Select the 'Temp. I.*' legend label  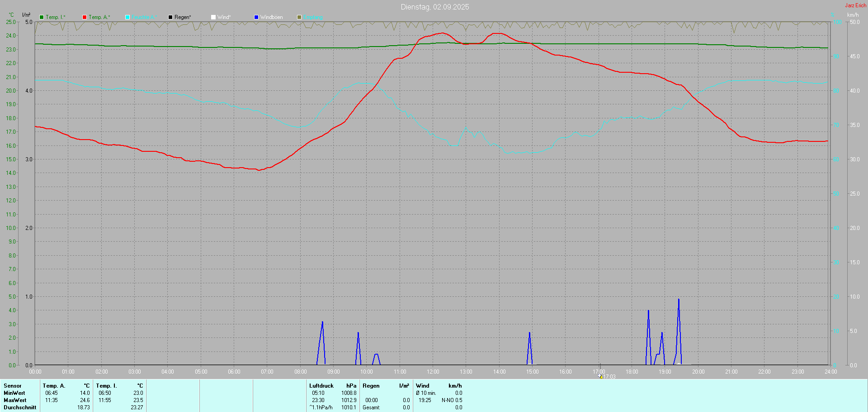pos(56,17)
